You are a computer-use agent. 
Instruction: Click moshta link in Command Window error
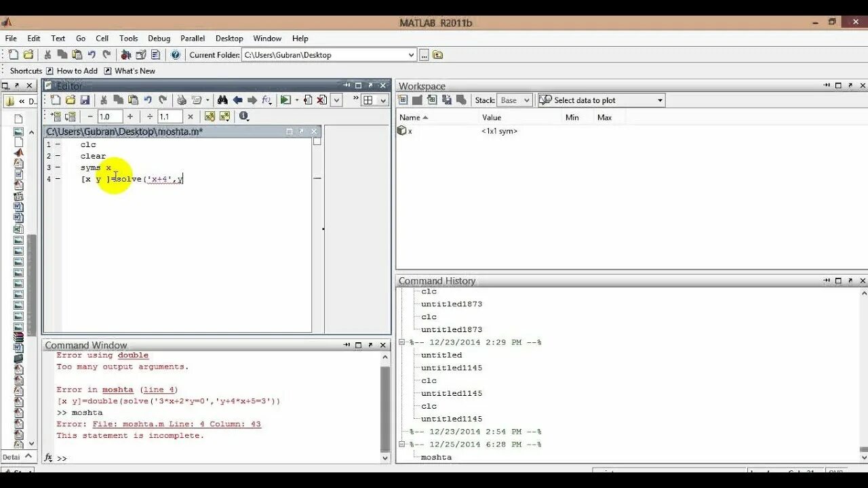tap(118, 390)
